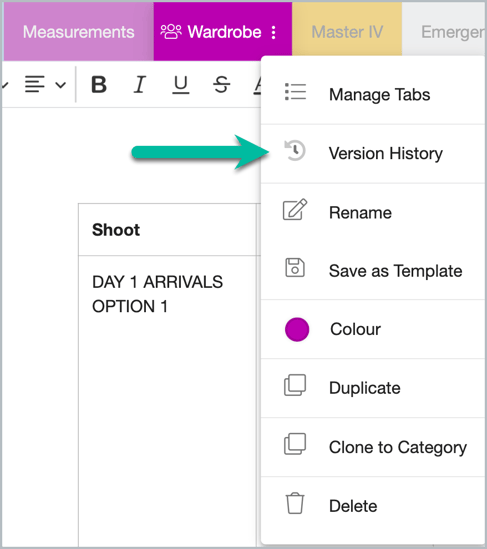Click the Manage Tabs list icon
Image resolution: width=487 pixels, height=549 pixels.
(295, 92)
